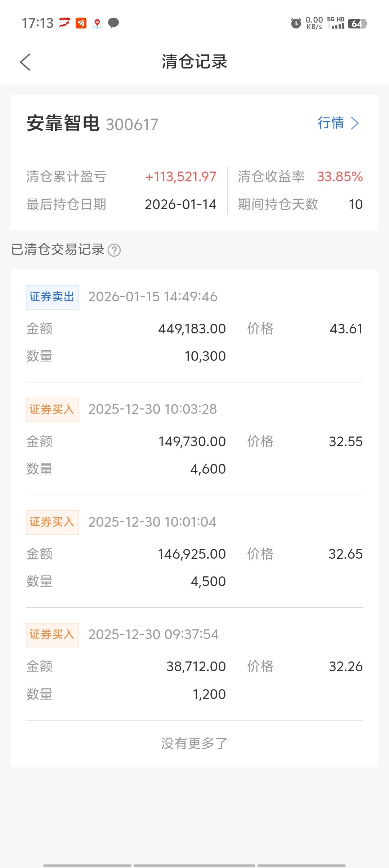389x868 pixels.
Task: Expand the chevron next to 行情
Action: click(x=355, y=123)
